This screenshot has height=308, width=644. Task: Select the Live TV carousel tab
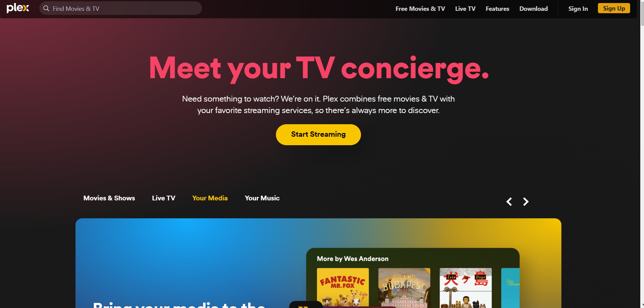[x=164, y=198]
